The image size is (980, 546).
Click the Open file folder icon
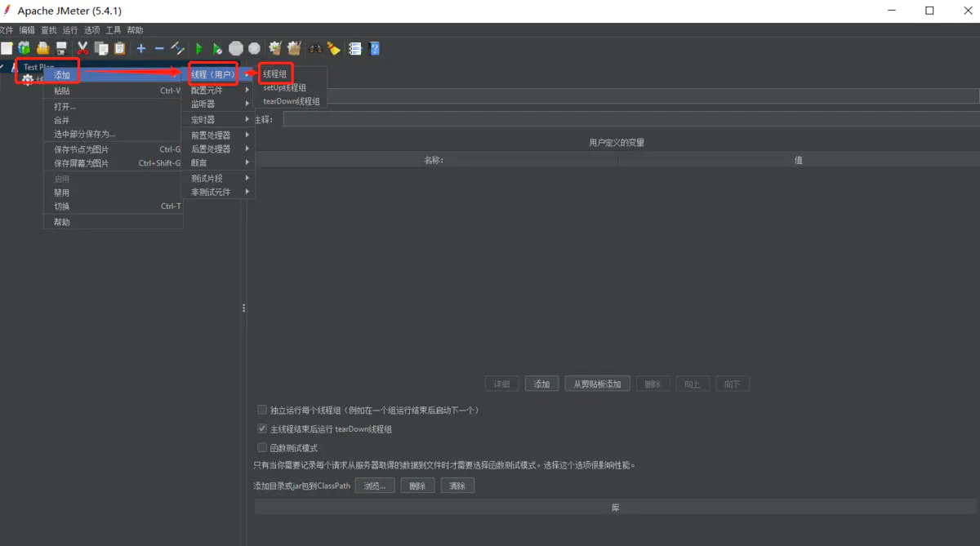(42, 48)
